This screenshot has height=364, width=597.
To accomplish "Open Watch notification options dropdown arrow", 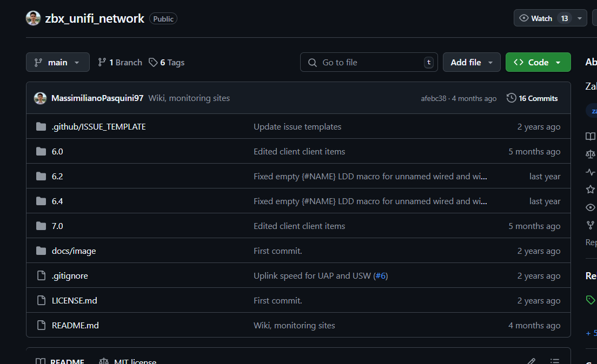I will point(580,18).
